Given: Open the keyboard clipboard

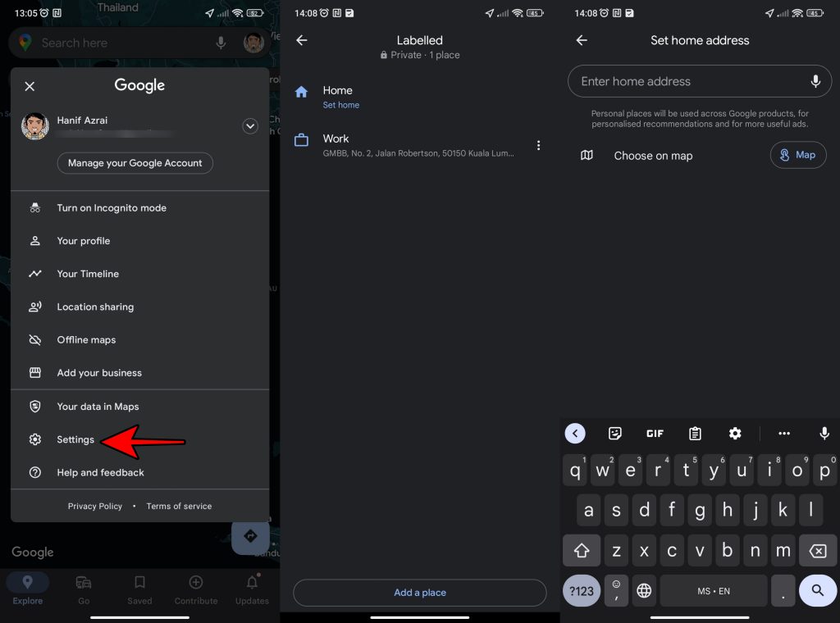Looking at the screenshot, I should coord(696,434).
